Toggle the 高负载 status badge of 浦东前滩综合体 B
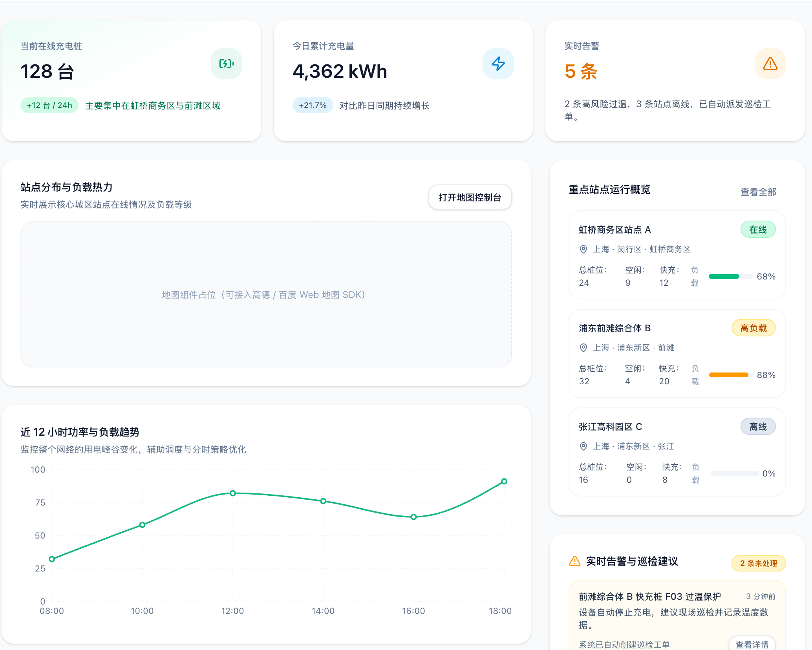Screen dimensions: 812x650 click(x=753, y=328)
